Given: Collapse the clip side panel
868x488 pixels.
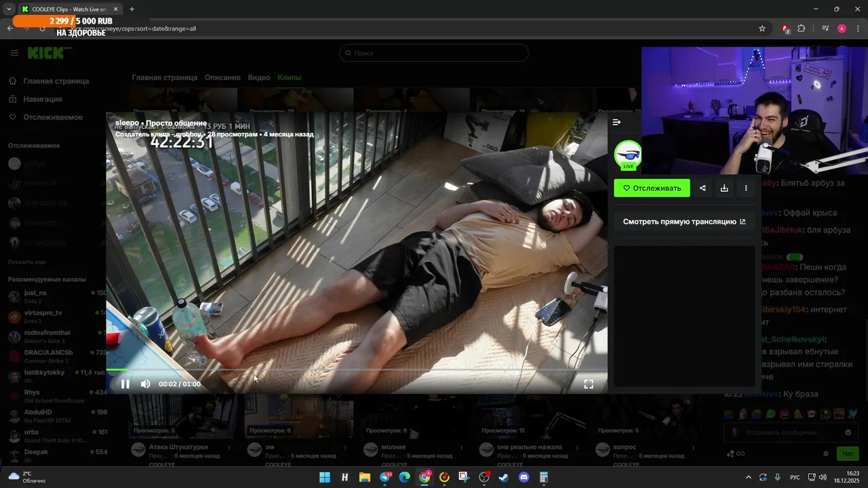Looking at the screenshot, I should (616, 123).
